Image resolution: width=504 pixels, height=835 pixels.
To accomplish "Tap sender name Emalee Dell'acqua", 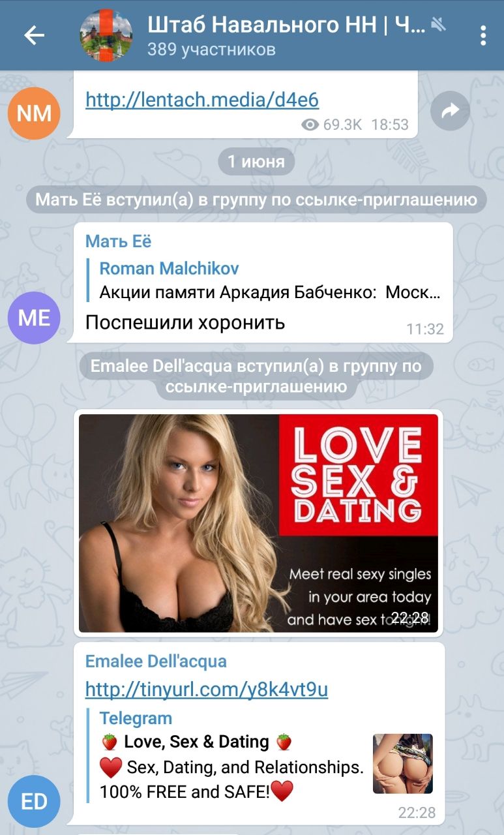I will [156, 661].
